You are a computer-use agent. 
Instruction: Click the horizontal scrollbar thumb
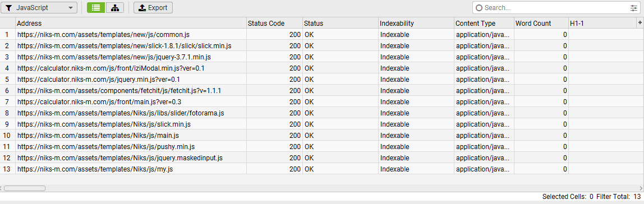[x=25, y=188]
